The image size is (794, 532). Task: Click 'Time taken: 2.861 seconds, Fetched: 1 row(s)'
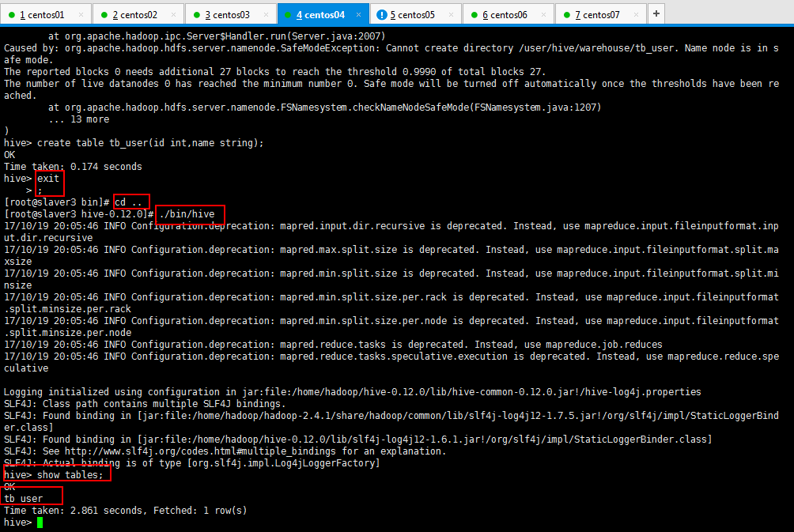[126, 510]
